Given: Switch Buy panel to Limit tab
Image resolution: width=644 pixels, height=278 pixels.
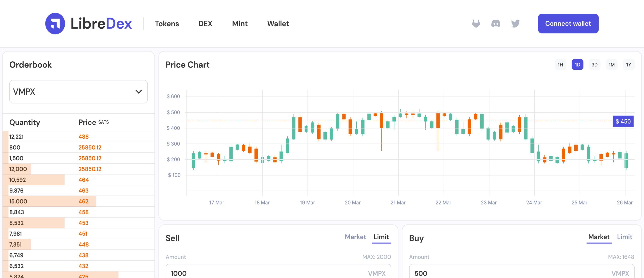Looking at the screenshot, I should [624, 237].
